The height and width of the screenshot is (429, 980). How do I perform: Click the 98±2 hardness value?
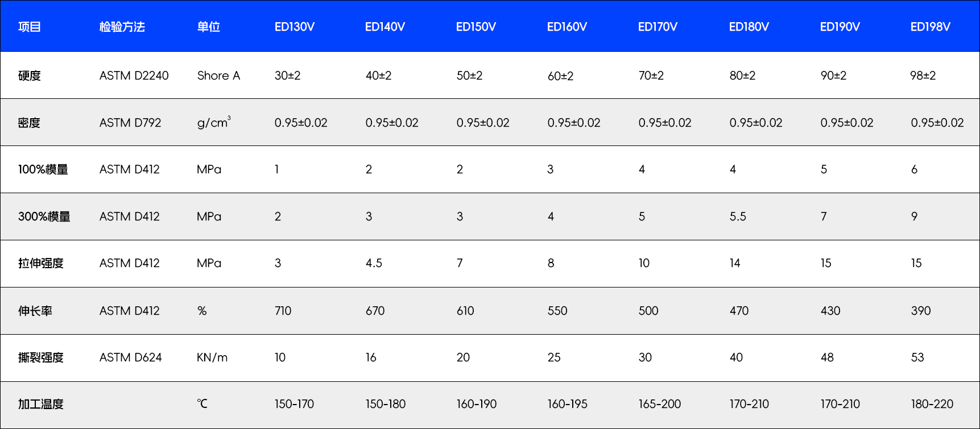coord(923,76)
